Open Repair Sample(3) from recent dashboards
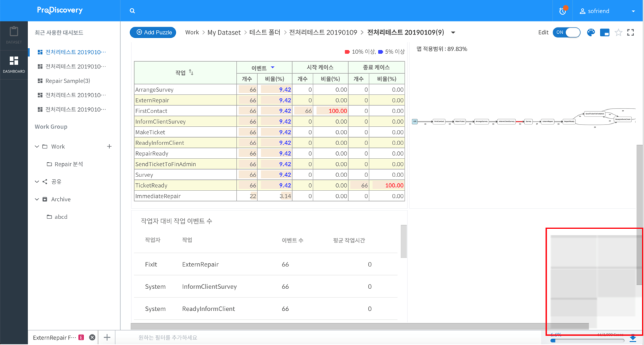Image resolution: width=644 pixels, height=345 pixels. pyautogui.click(x=67, y=81)
